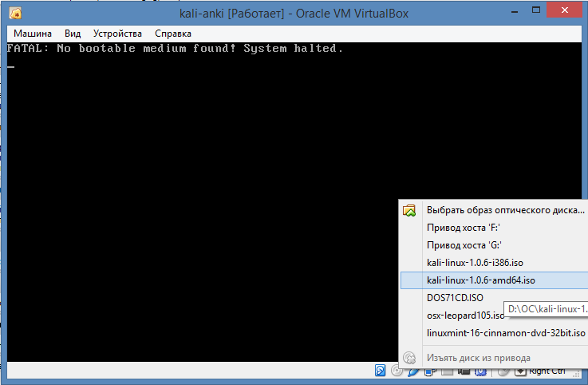Screen dimensions: 588x385
Task: Click the hard disk activity status icon
Action: (x=381, y=371)
